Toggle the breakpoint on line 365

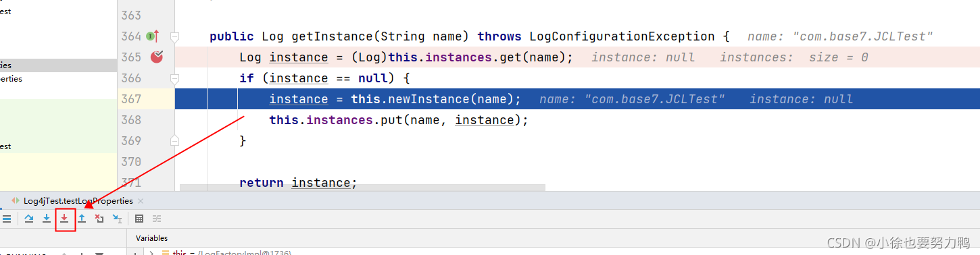157,57
